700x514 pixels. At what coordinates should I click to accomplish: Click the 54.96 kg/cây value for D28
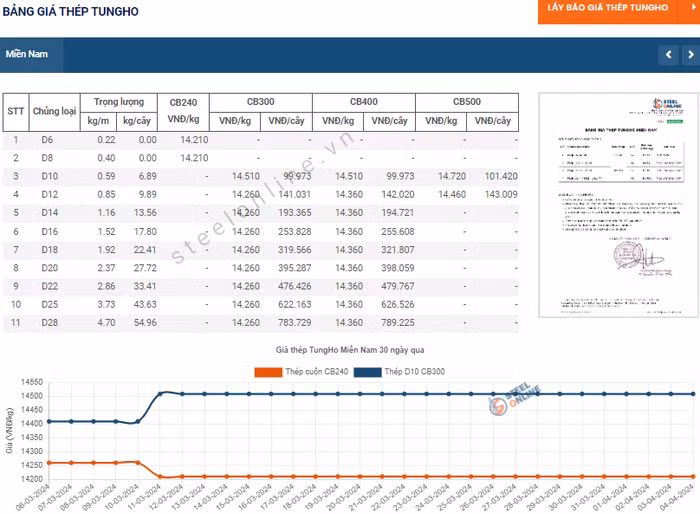(145, 323)
